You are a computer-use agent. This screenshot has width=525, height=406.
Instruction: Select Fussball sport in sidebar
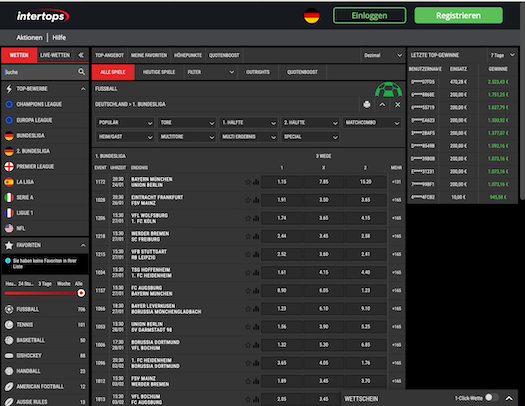[45, 309]
